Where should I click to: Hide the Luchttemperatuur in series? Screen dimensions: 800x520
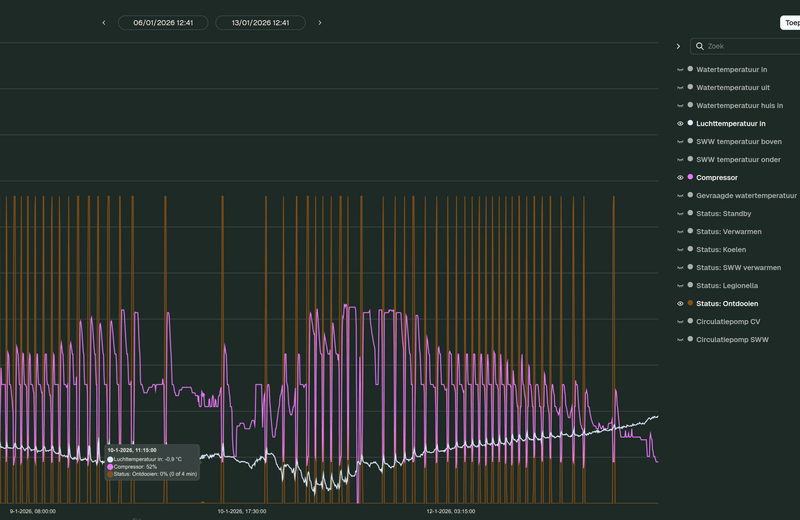pyautogui.click(x=680, y=123)
